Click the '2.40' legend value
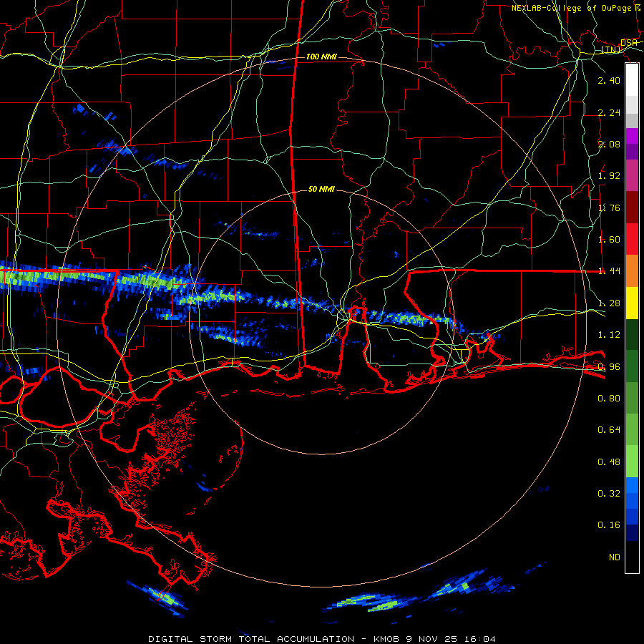Image resolution: width=644 pixels, height=644 pixels. (609, 80)
